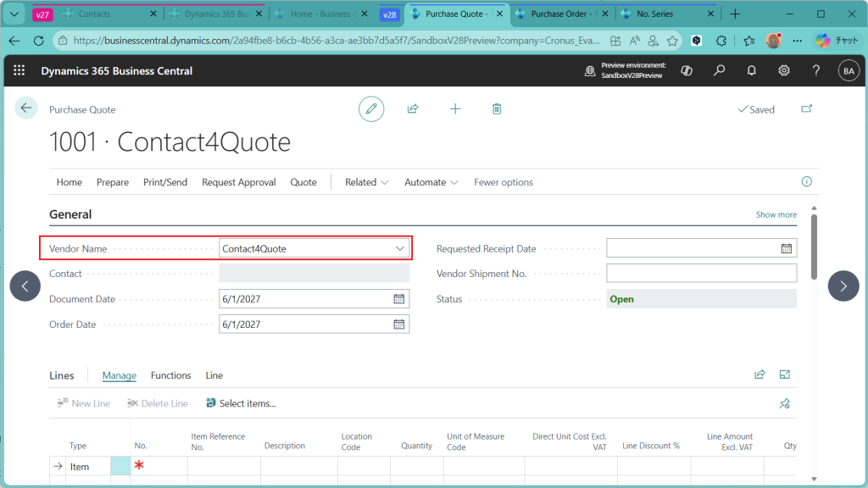Image resolution: width=868 pixels, height=488 pixels.
Task: Open page in new window icon
Action: [x=805, y=109]
